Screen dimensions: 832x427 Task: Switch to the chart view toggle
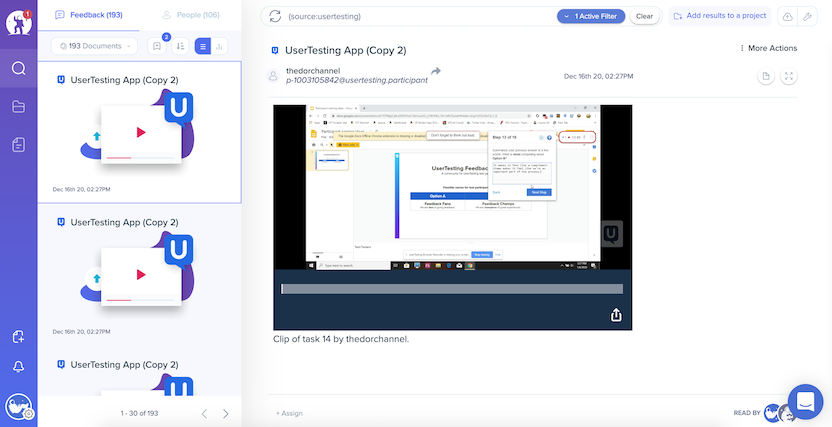(219, 46)
